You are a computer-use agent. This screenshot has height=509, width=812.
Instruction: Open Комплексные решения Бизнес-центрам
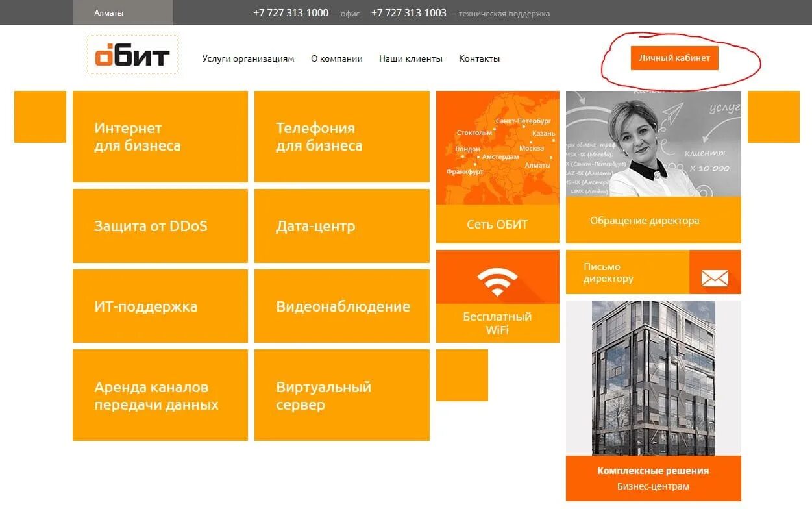654,478
